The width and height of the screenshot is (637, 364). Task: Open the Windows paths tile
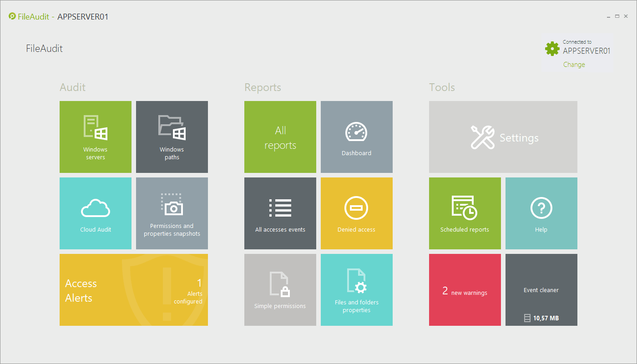click(x=172, y=137)
